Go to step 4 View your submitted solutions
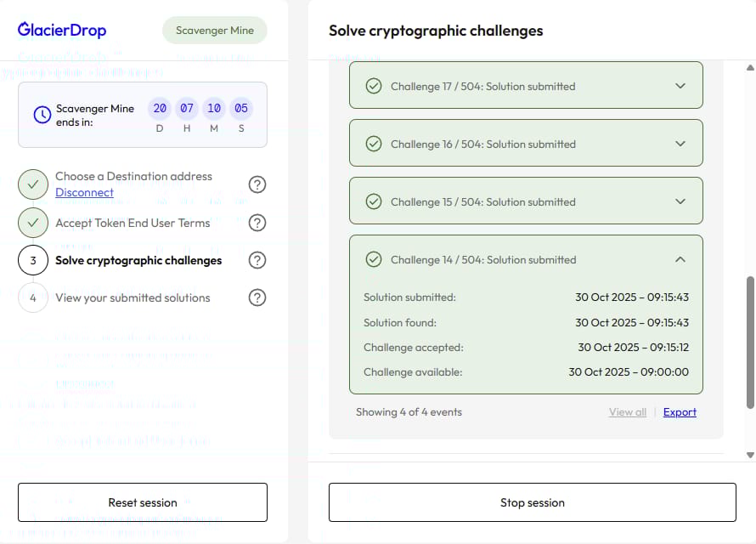This screenshot has height=544, width=756. 133,297
